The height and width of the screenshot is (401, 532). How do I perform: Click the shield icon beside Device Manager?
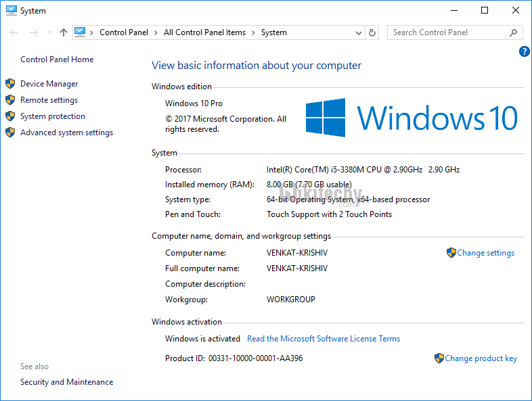(x=10, y=84)
